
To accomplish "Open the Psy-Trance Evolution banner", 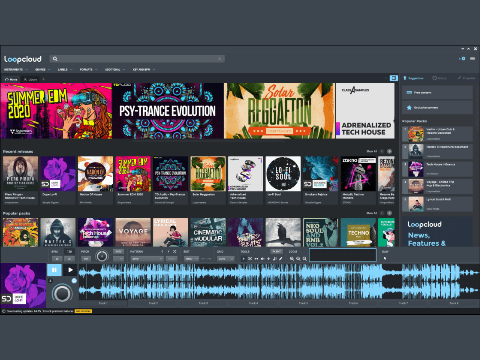I will coord(168,111).
